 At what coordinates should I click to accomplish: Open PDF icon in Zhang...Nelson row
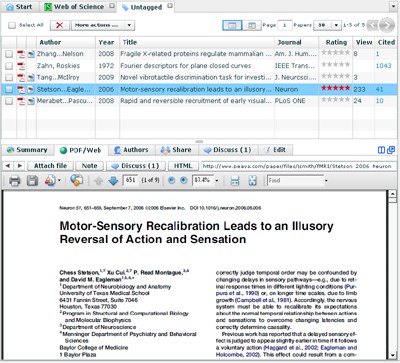[x=21, y=54]
